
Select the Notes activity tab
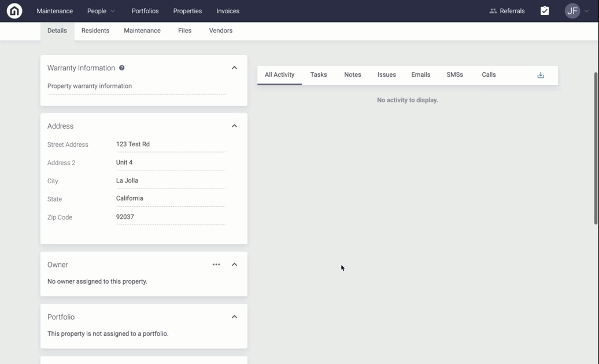tap(352, 75)
